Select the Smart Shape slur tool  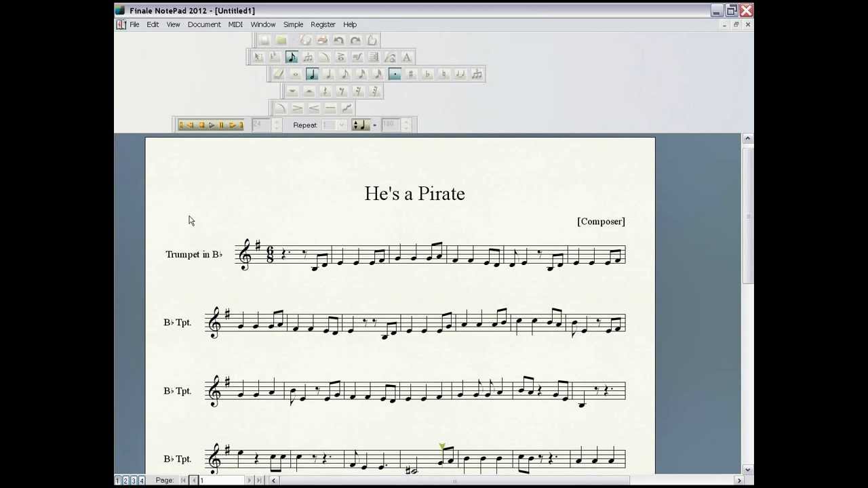324,57
